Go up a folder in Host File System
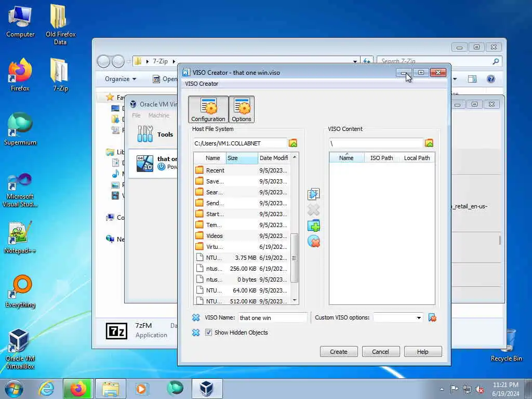Image resolution: width=532 pixels, height=399 pixels. tap(293, 143)
